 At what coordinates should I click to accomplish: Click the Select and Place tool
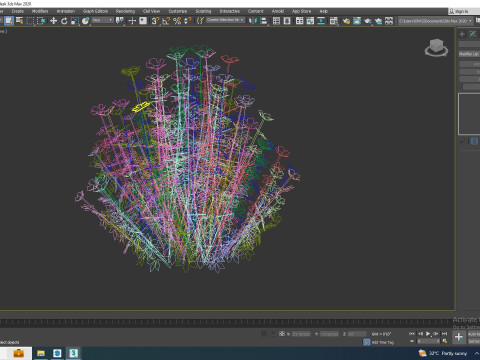(85, 21)
